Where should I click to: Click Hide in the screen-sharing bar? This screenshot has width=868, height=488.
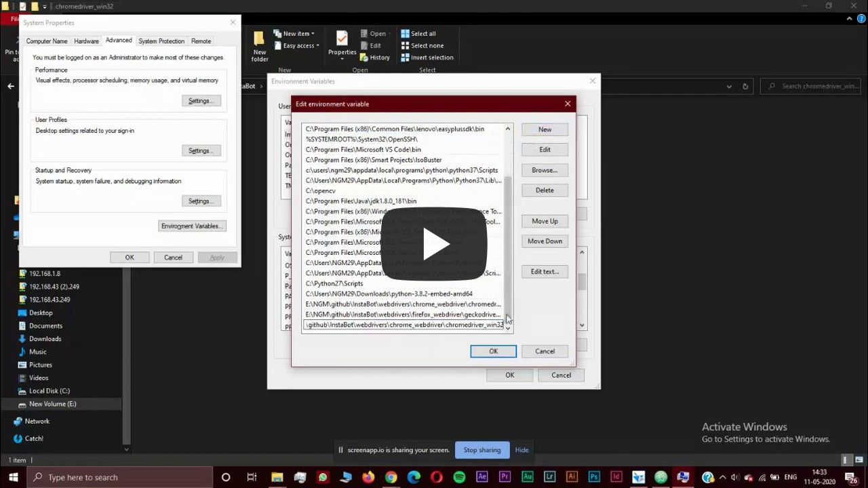coord(521,450)
